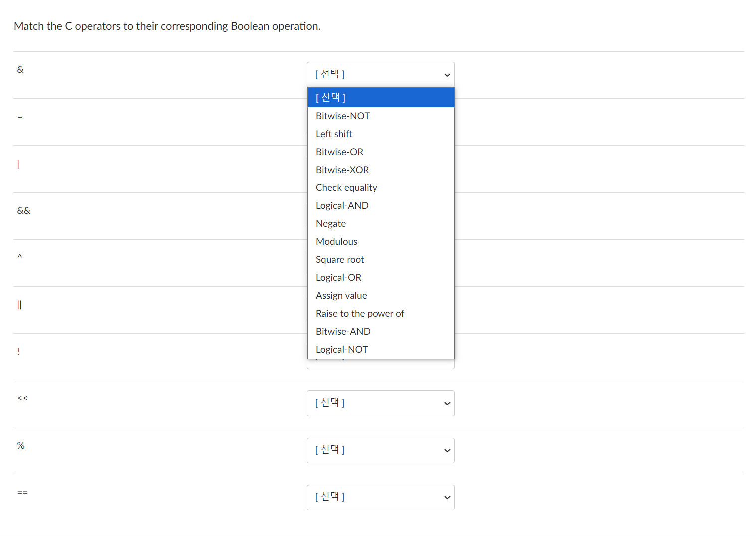
Task: Click the ~ operator label
Action: [20, 117]
